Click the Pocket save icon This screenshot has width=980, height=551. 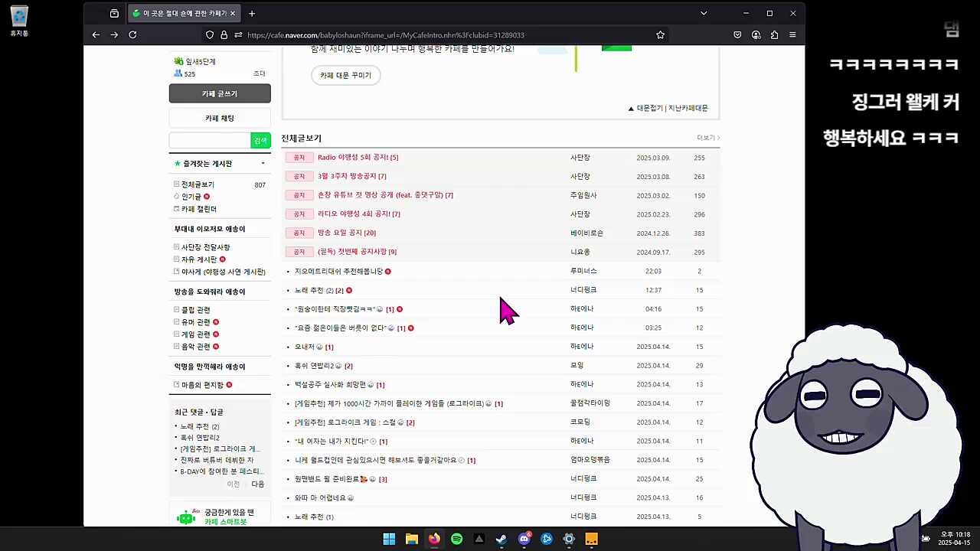(737, 34)
